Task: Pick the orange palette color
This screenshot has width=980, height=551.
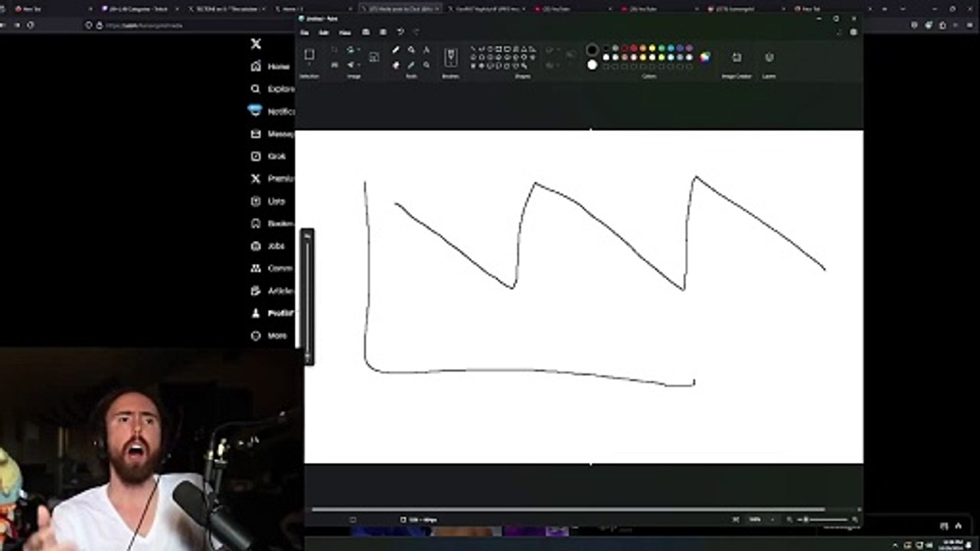Action: click(643, 48)
